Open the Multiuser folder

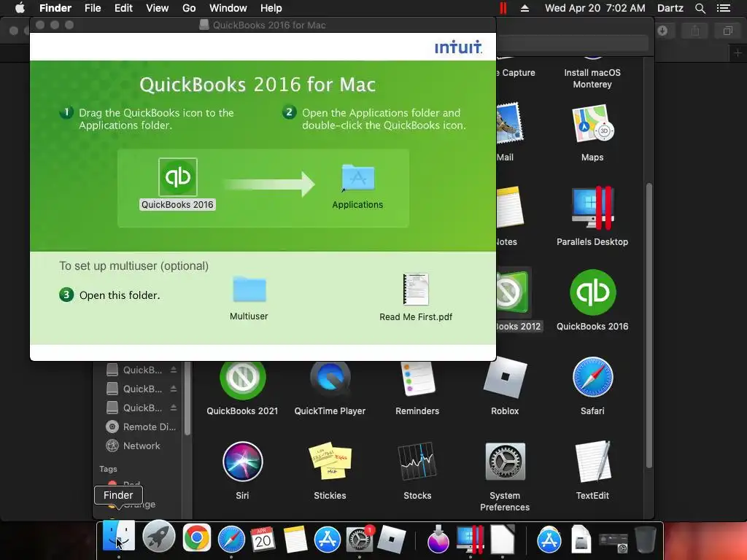pyautogui.click(x=249, y=289)
